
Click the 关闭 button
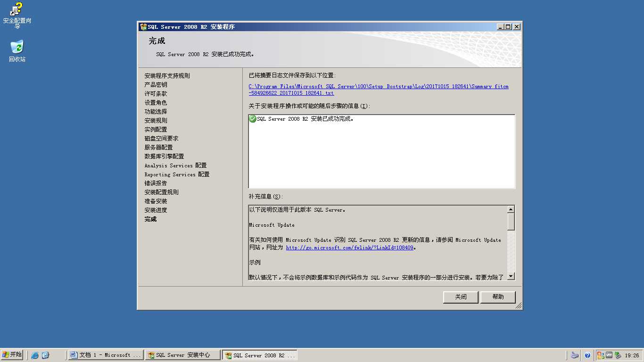461,297
